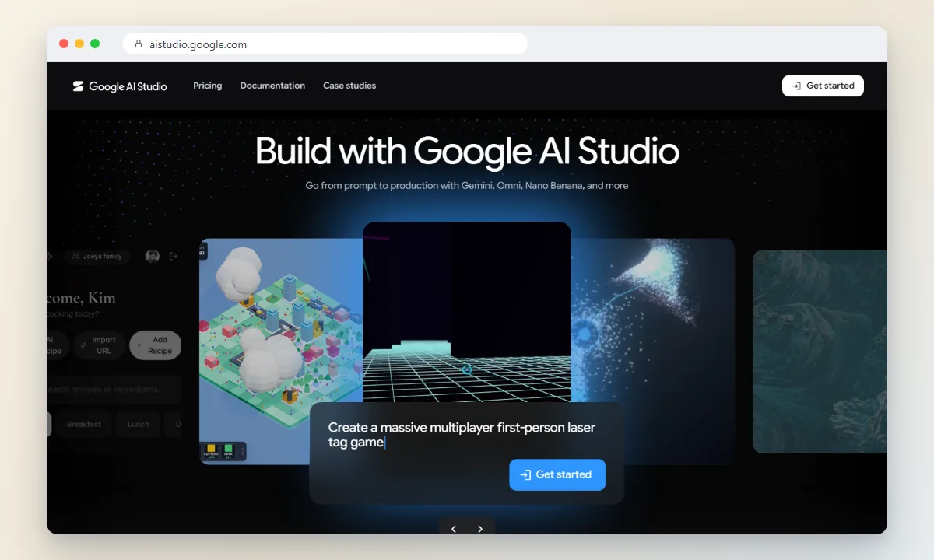This screenshot has height=560, width=934.
Task: Minimize the browser with the yellow button
Action: point(79,44)
